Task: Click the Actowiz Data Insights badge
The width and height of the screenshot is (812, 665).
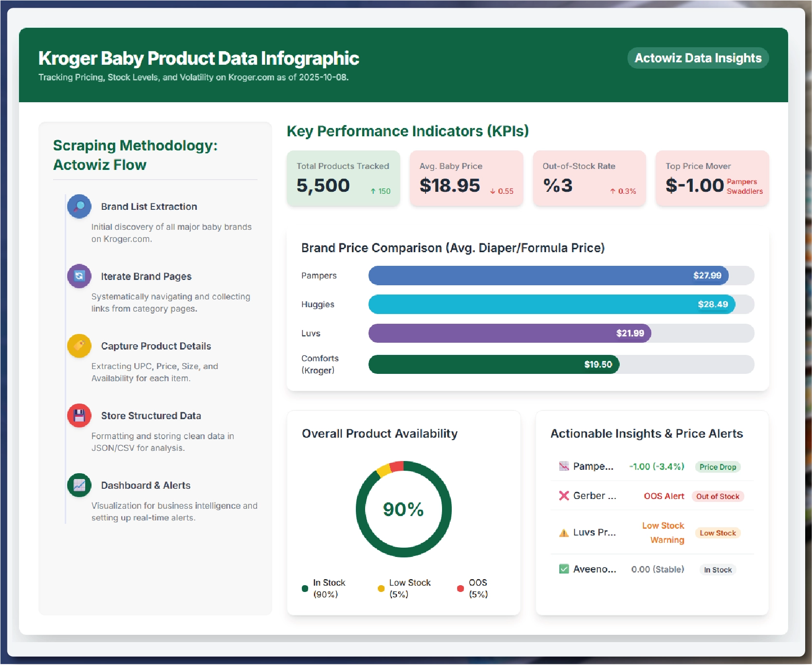Action: (x=698, y=58)
